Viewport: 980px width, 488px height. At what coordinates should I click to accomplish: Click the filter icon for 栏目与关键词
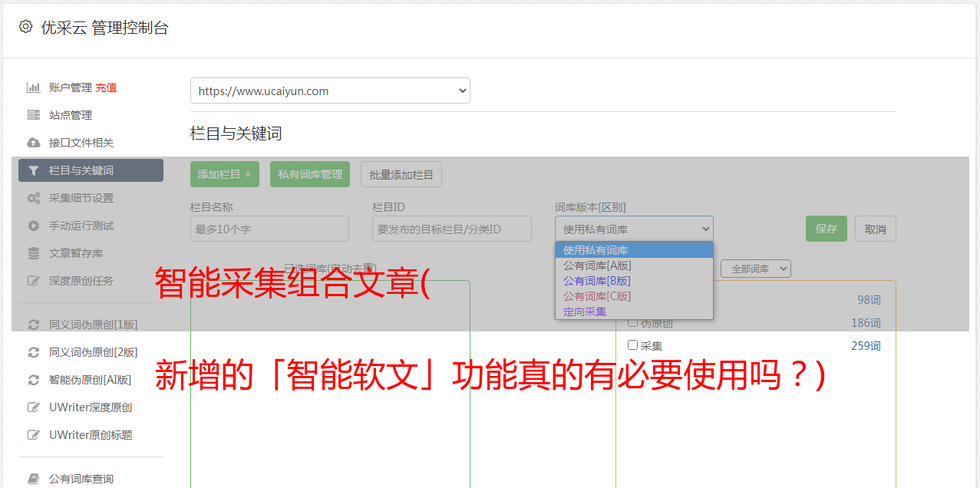(33, 170)
